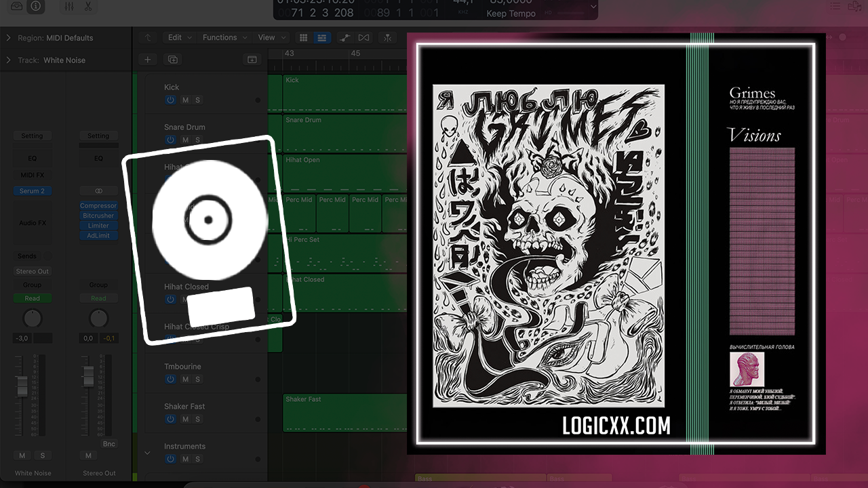Switch to the grid view icon
868x488 pixels.
click(303, 38)
